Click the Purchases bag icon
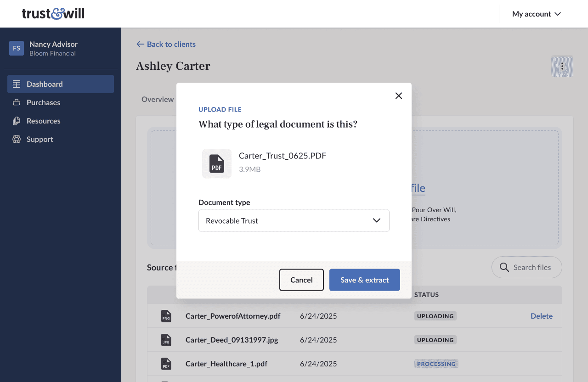This screenshot has width=588, height=382. pos(17,102)
